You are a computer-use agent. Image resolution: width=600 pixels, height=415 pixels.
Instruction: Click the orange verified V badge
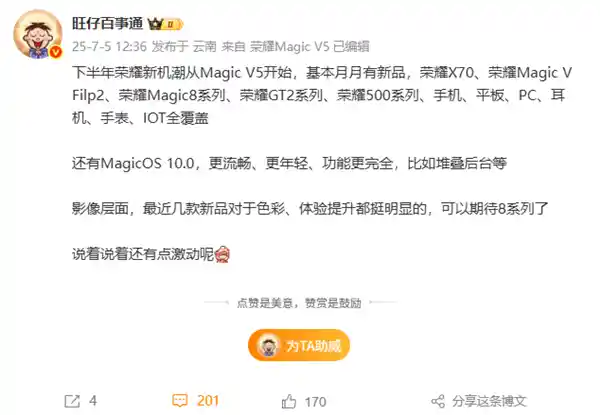(56, 52)
